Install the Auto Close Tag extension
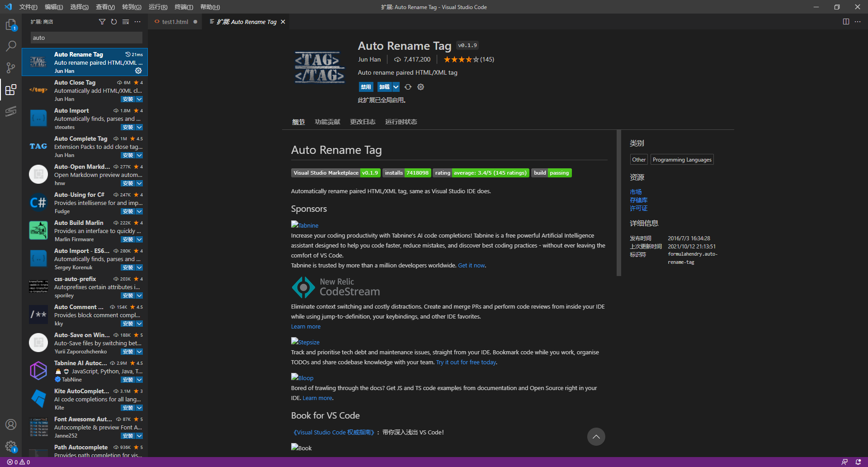This screenshot has height=467, width=868. pos(128,99)
